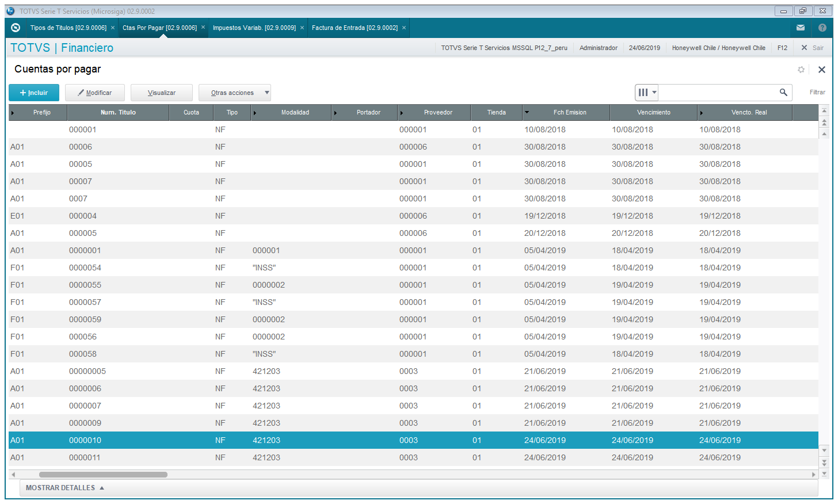Sort by the Prefijo column header
This screenshot has width=838, height=504.
coord(38,112)
